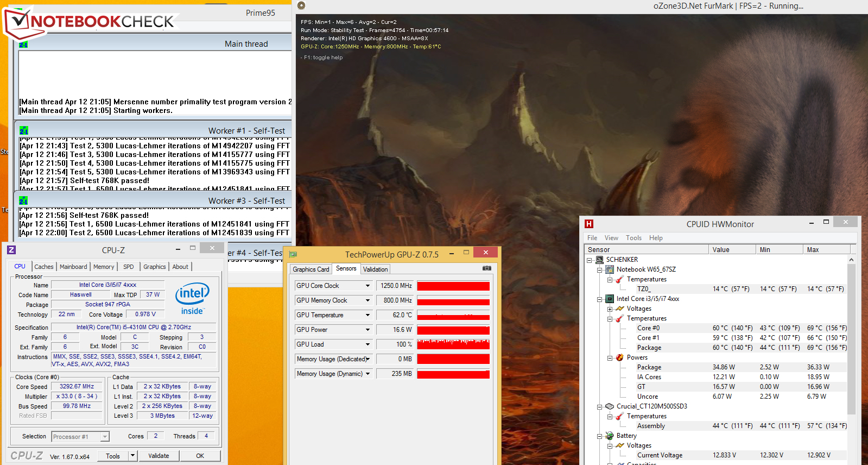Click the HWMonitor app icon in its title bar
868x465 pixels.
pyautogui.click(x=589, y=224)
